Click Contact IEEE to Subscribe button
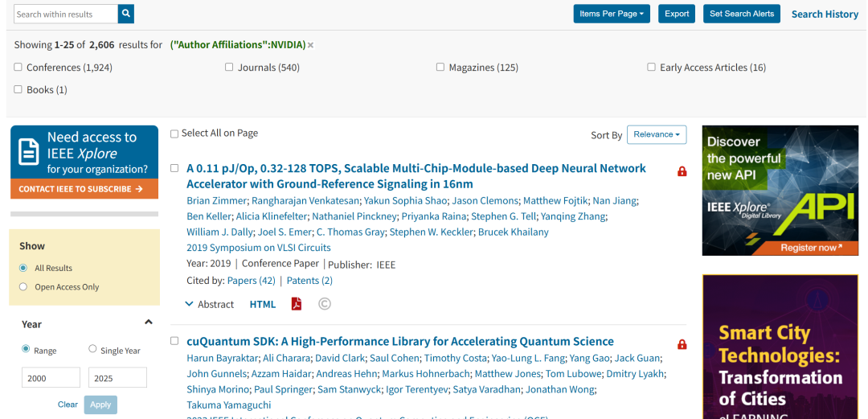This screenshot has height=419, width=868. tap(84, 189)
